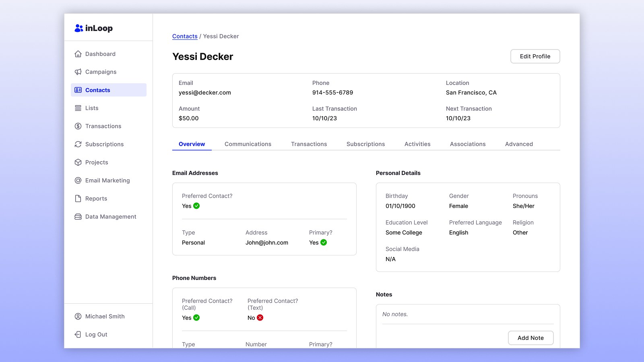View the Activities tab
Screen dimensions: 644x362
[417, 144]
